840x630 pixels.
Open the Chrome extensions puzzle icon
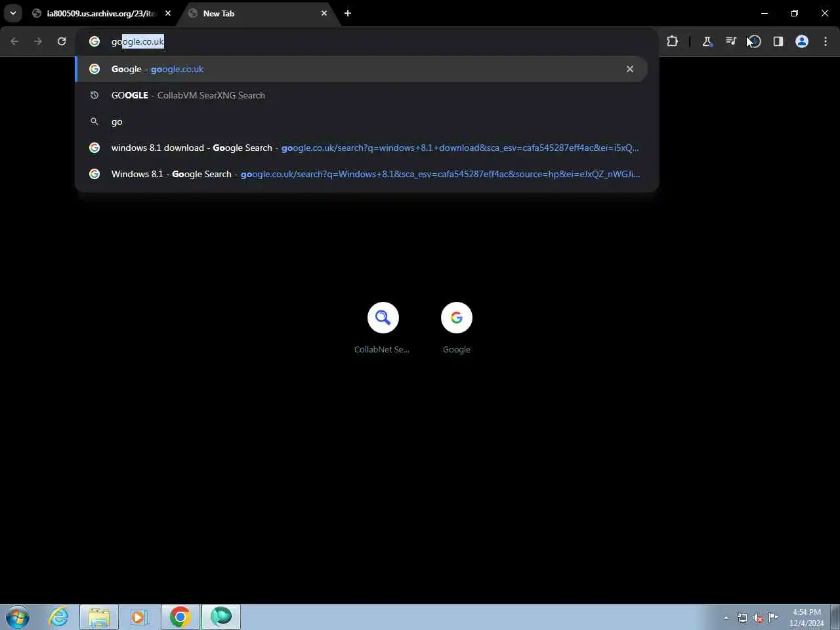click(672, 41)
